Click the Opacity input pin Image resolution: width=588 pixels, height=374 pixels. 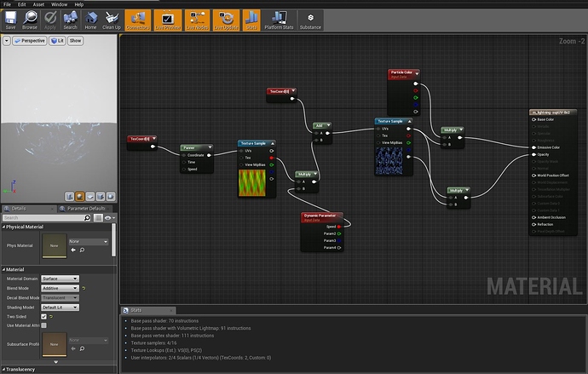pyautogui.click(x=533, y=154)
